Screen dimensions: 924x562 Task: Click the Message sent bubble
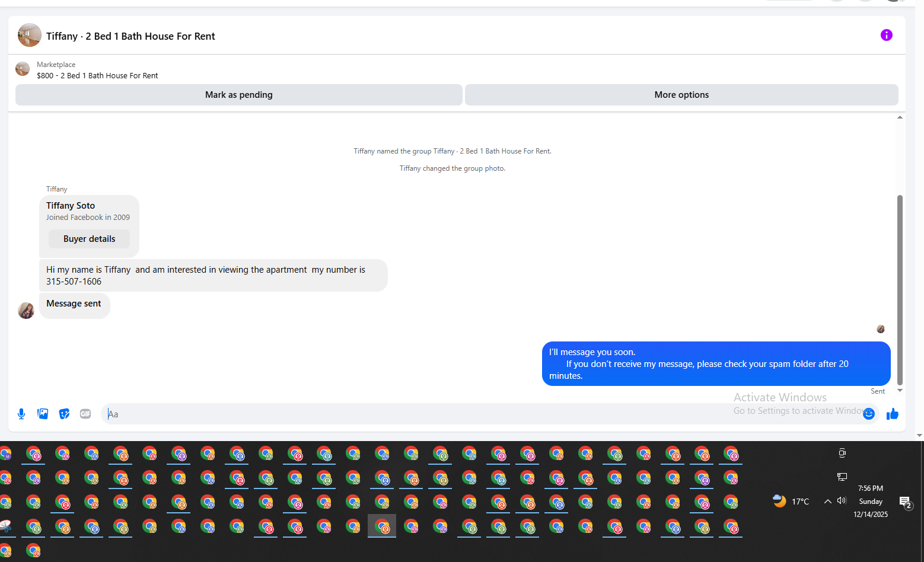74,306
